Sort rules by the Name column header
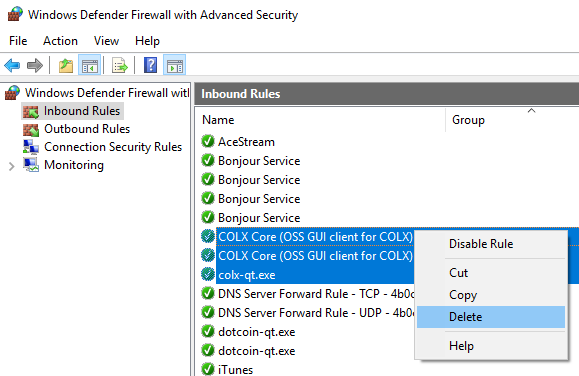The height and width of the screenshot is (376, 579). (218, 120)
